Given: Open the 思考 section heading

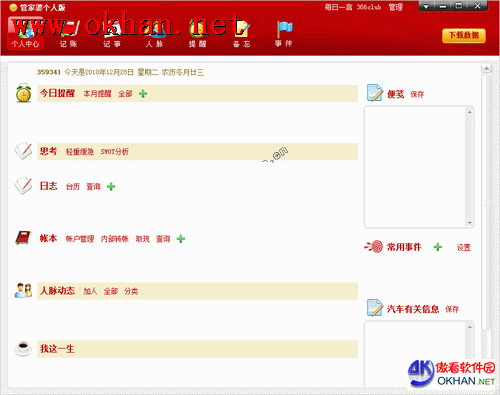Looking at the screenshot, I should 49,151.
